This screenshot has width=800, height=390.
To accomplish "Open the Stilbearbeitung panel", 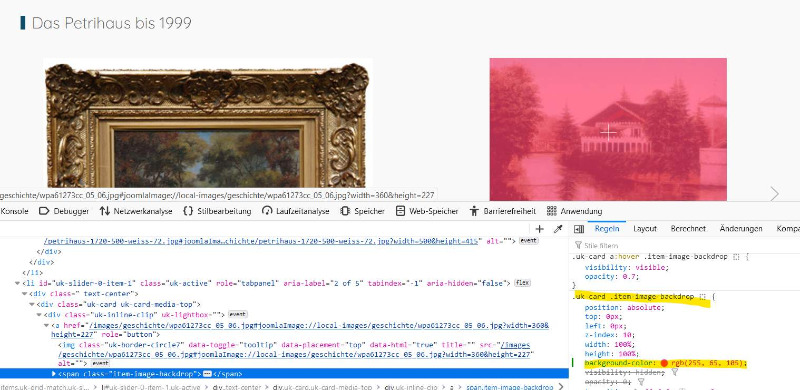I will tap(217, 211).
